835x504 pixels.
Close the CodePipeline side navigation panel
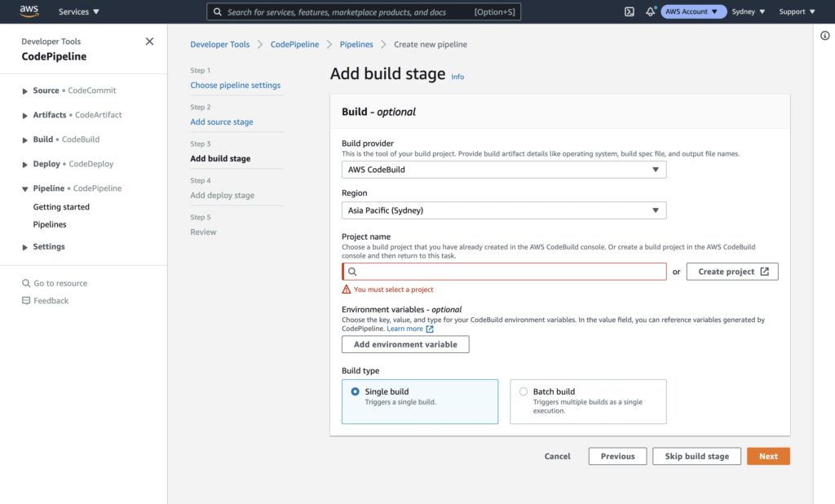click(x=150, y=42)
